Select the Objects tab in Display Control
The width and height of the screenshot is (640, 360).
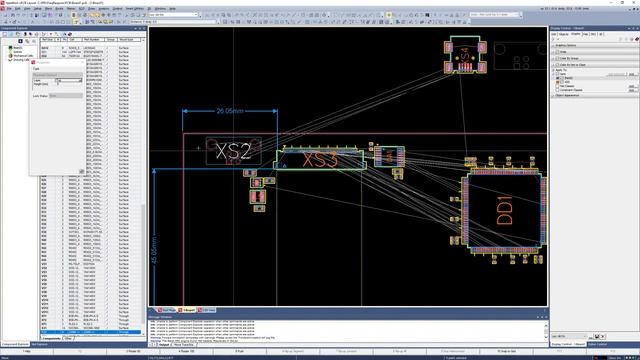coord(564,34)
